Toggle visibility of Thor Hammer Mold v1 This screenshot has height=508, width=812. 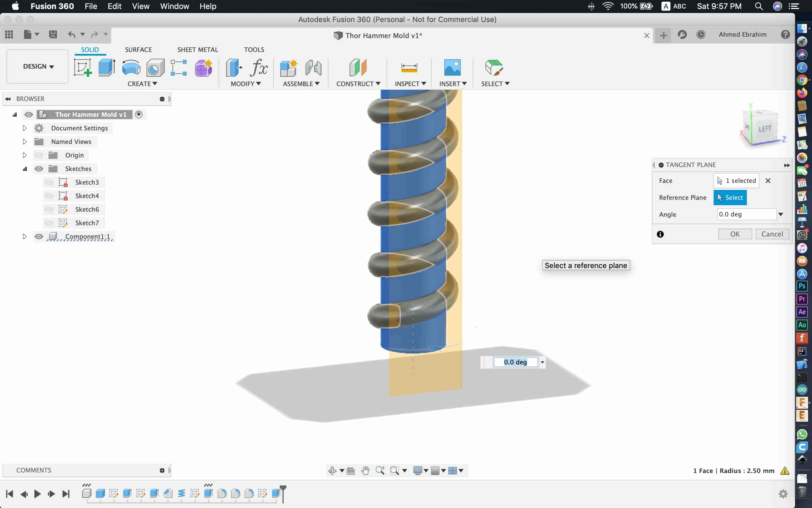[28, 115]
